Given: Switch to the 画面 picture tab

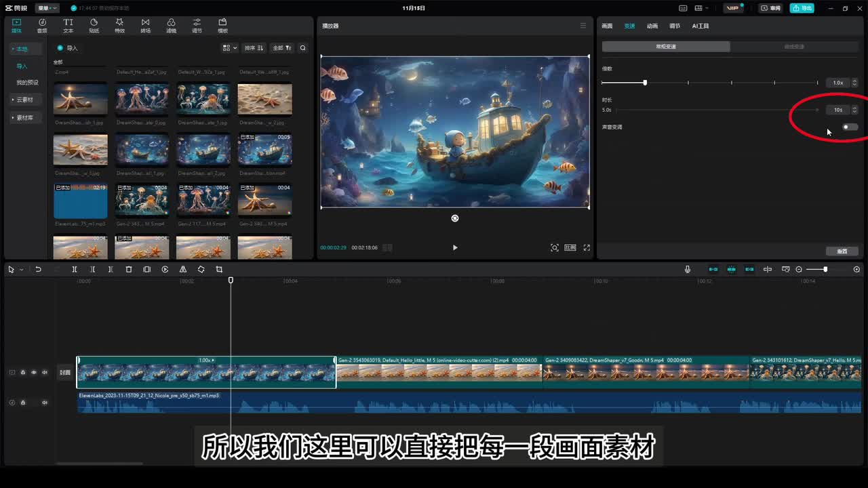Looking at the screenshot, I should [607, 26].
